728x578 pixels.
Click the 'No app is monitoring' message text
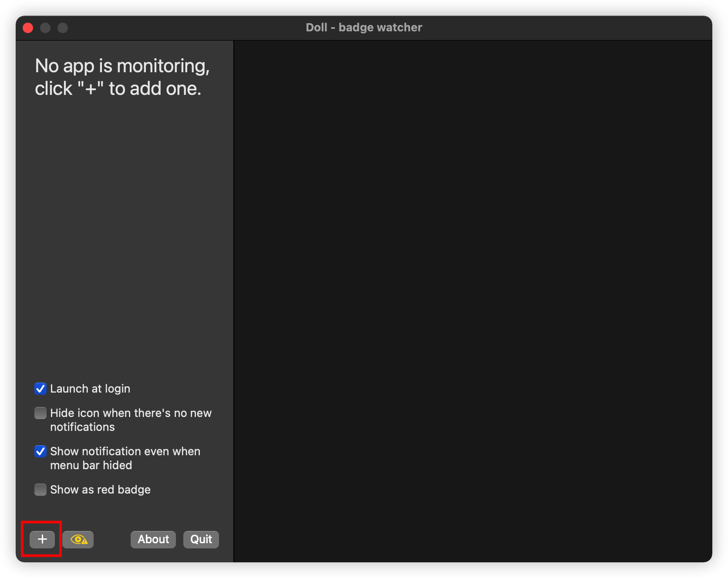(122, 77)
